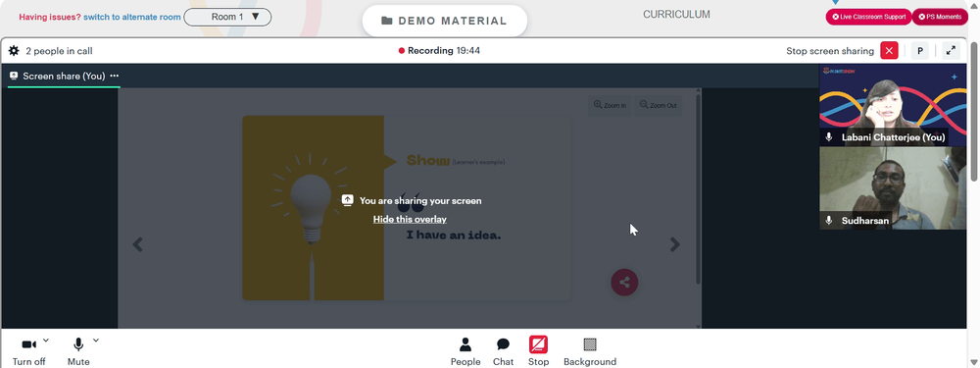
Task: Click the 2 people in call text
Action: point(59,51)
